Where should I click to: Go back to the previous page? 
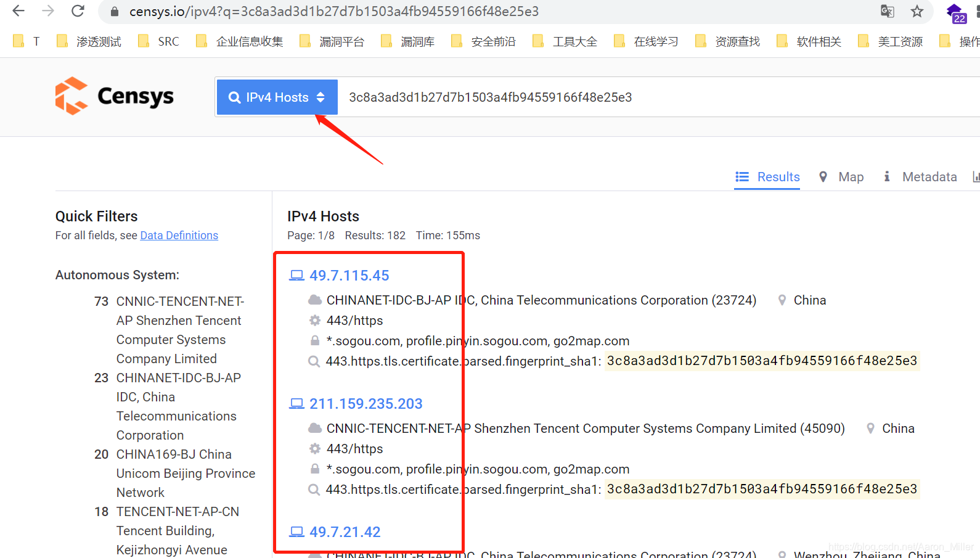click(18, 11)
